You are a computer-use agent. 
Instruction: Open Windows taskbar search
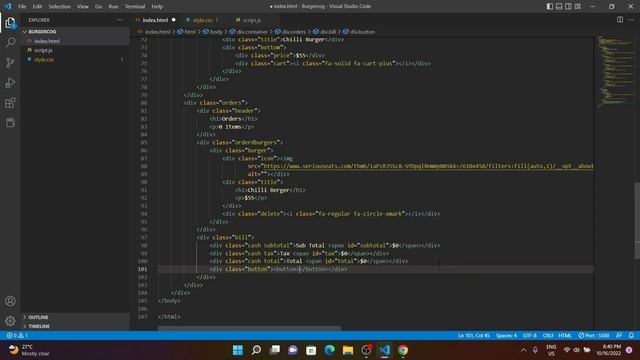click(x=256, y=350)
